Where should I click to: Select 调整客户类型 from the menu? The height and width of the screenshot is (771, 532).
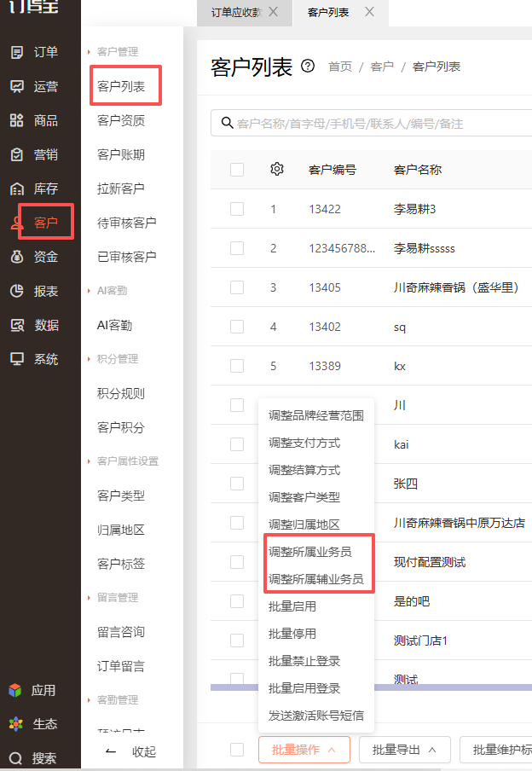pos(304,497)
